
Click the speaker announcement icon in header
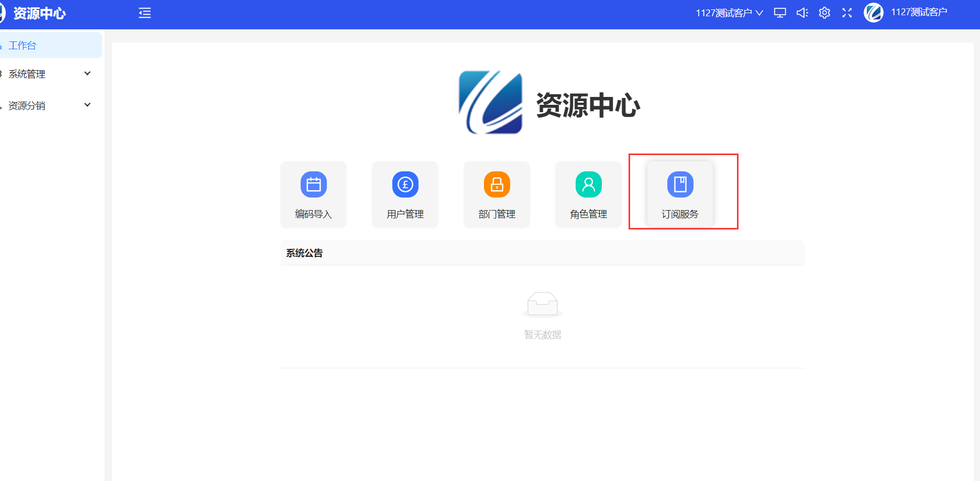tap(802, 13)
